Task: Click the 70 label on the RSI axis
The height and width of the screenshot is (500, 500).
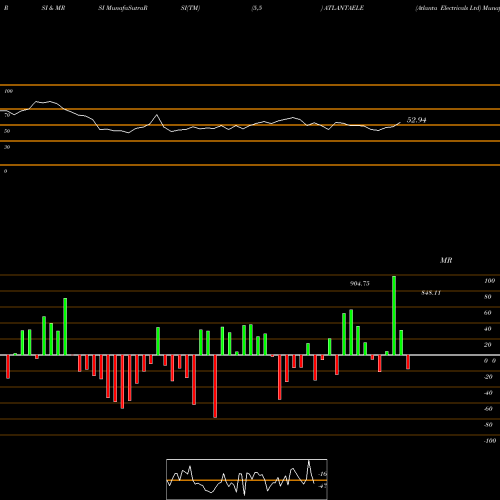Action: [x=7, y=115]
